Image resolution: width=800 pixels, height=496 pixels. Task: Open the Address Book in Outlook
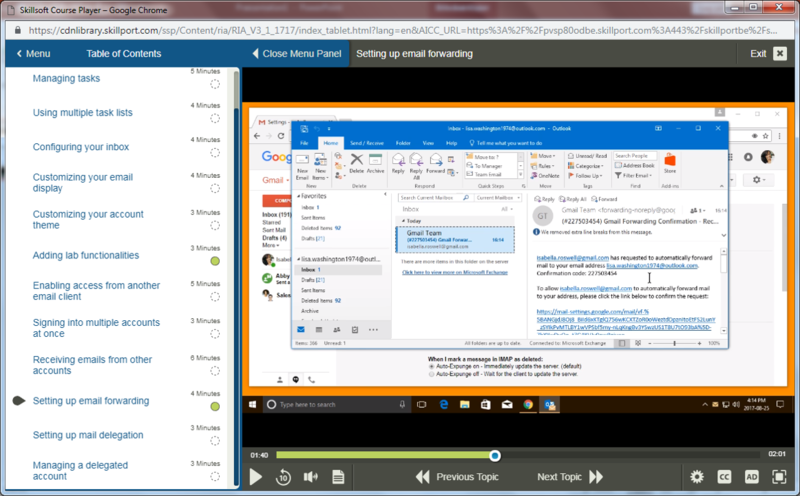click(634, 165)
